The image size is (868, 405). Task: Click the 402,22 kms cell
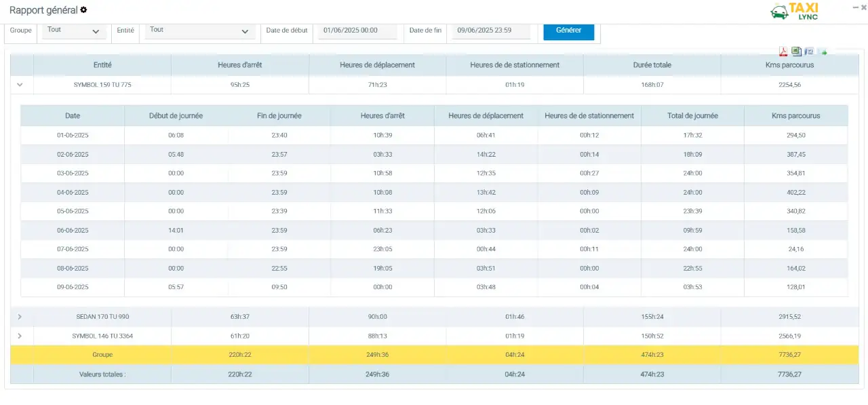pos(796,193)
